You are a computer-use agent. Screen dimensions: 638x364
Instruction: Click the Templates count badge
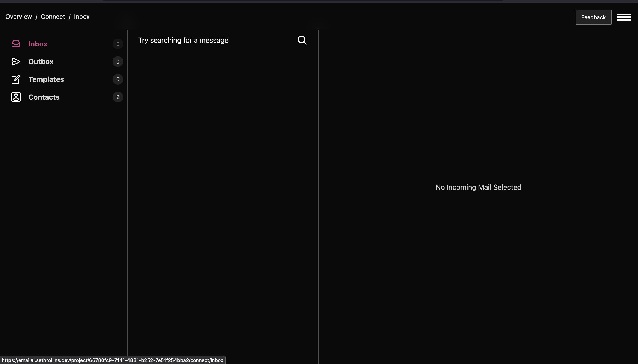118,79
